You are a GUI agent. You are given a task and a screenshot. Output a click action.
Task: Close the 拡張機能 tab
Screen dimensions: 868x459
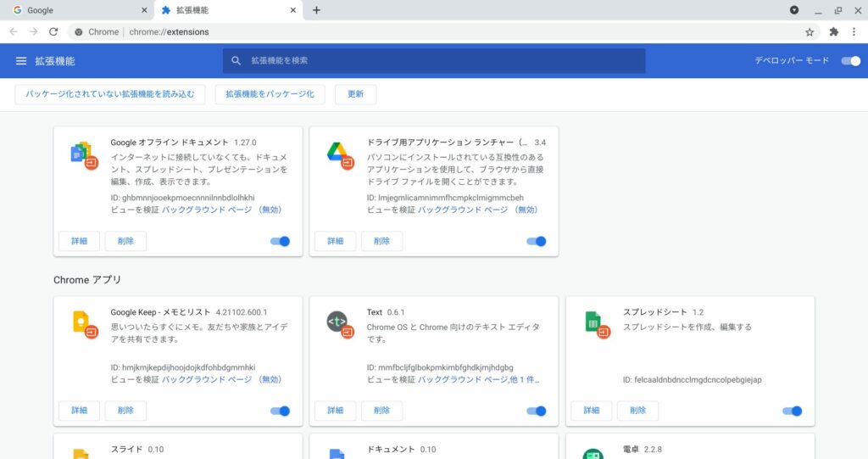click(292, 10)
